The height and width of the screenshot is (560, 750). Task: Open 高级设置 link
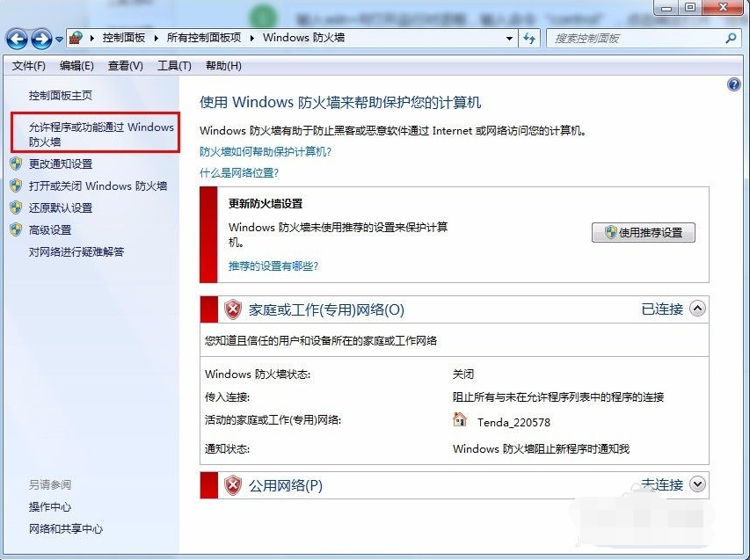tap(50, 230)
